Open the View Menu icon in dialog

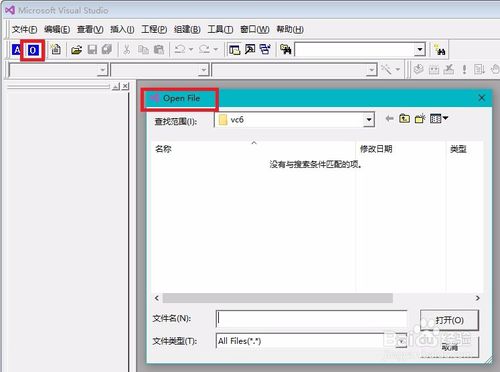(439, 118)
